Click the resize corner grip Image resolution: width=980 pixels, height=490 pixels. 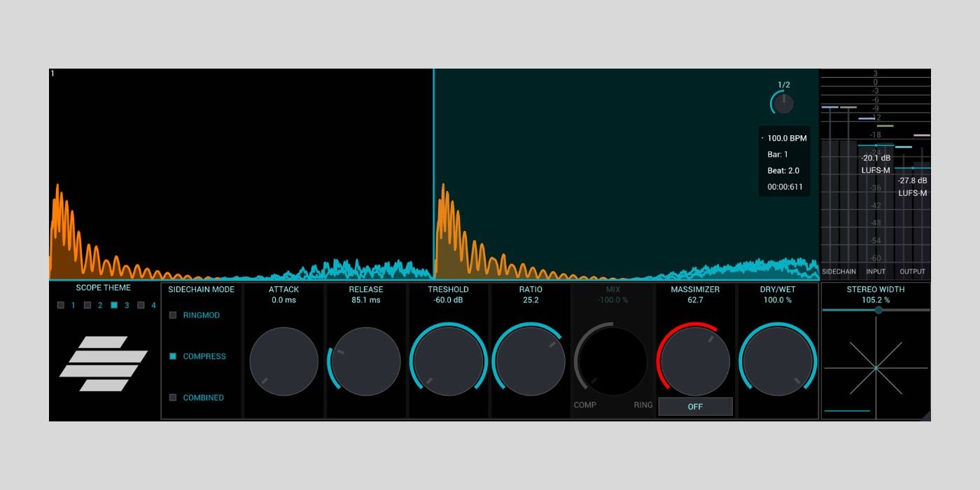(925, 416)
